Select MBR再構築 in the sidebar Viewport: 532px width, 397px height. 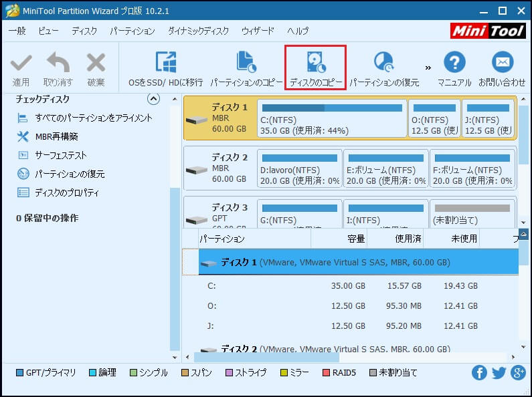56,136
